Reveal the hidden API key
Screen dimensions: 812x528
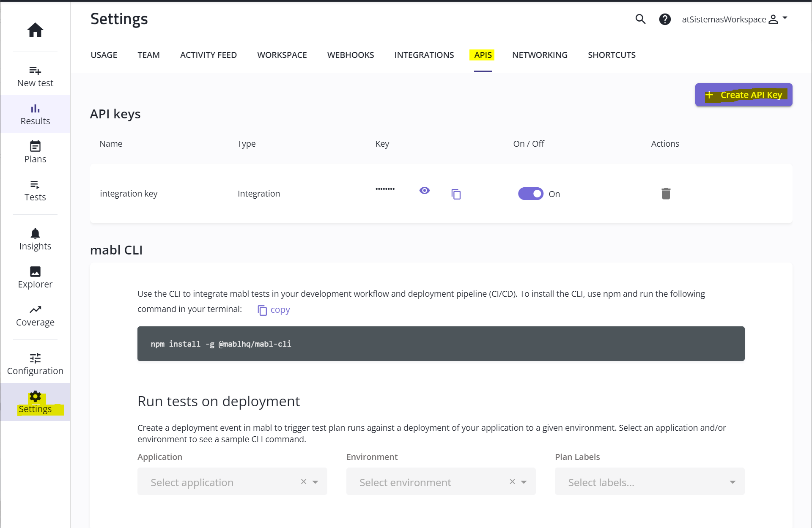coord(424,191)
